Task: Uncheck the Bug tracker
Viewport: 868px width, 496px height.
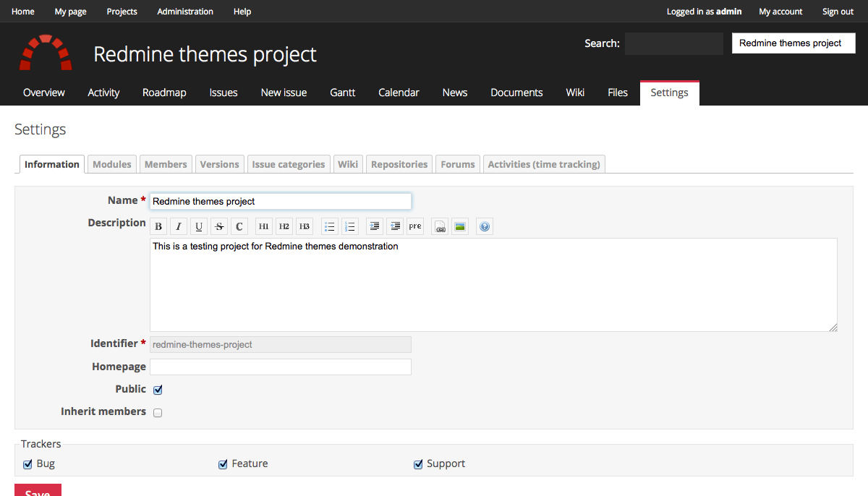Action: coord(27,464)
